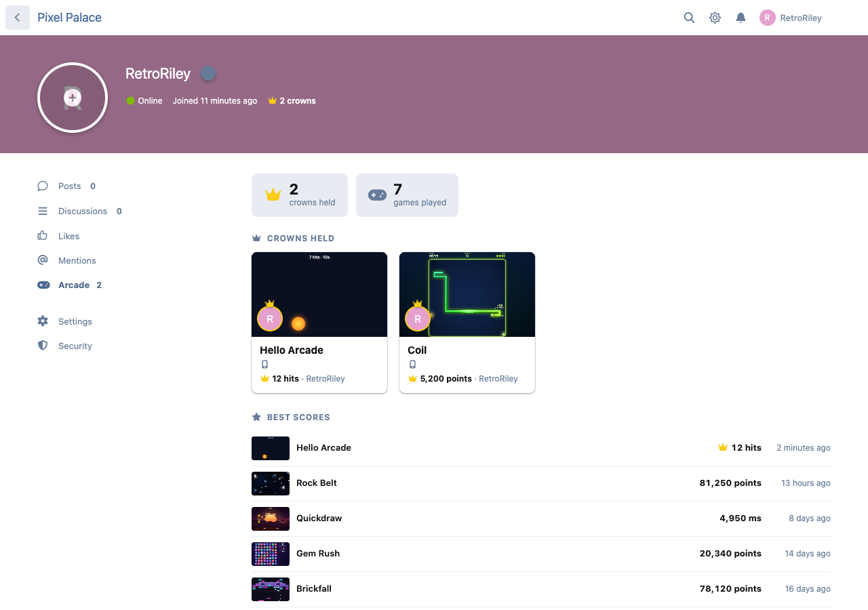This screenshot has width=868, height=610.
Task: Open the gear icon in the top header
Action: 715,18
